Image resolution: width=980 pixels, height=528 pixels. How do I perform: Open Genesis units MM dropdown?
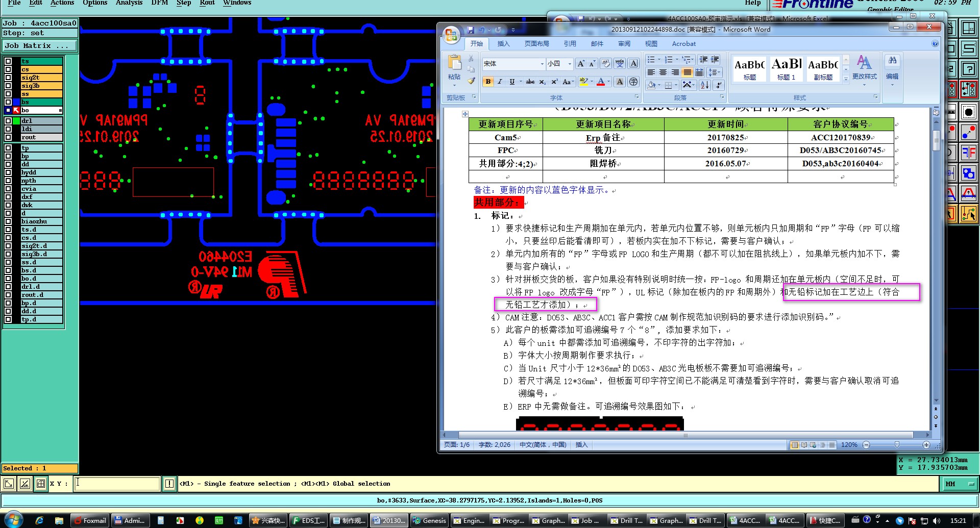tap(960, 484)
